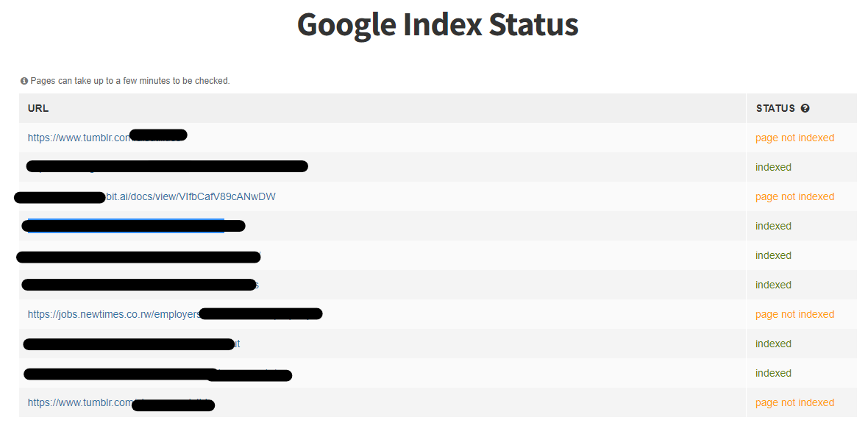Open the bit.ai/docs/view link

pos(146,196)
